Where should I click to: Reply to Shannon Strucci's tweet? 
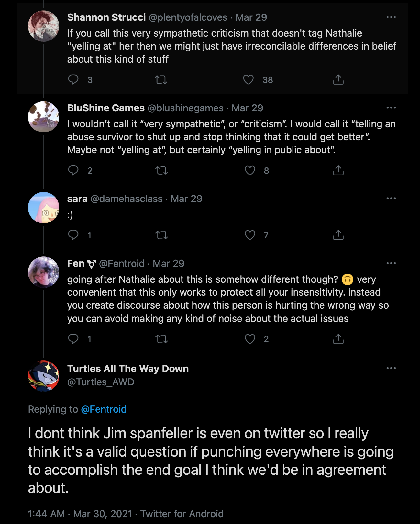click(x=73, y=80)
